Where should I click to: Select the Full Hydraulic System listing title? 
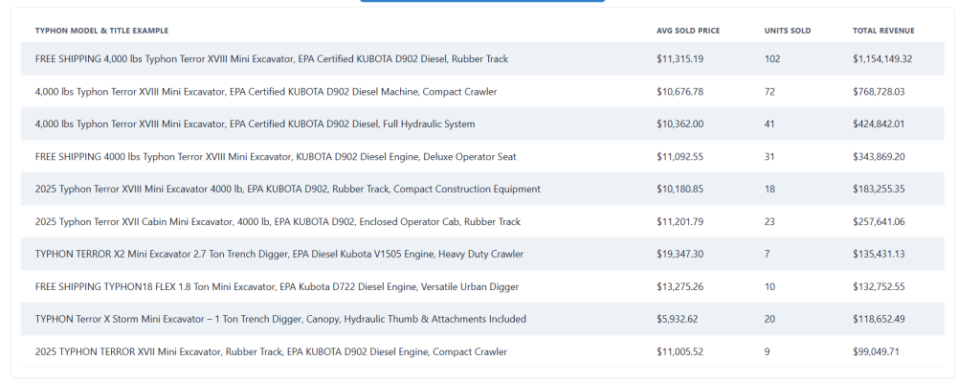point(255,124)
